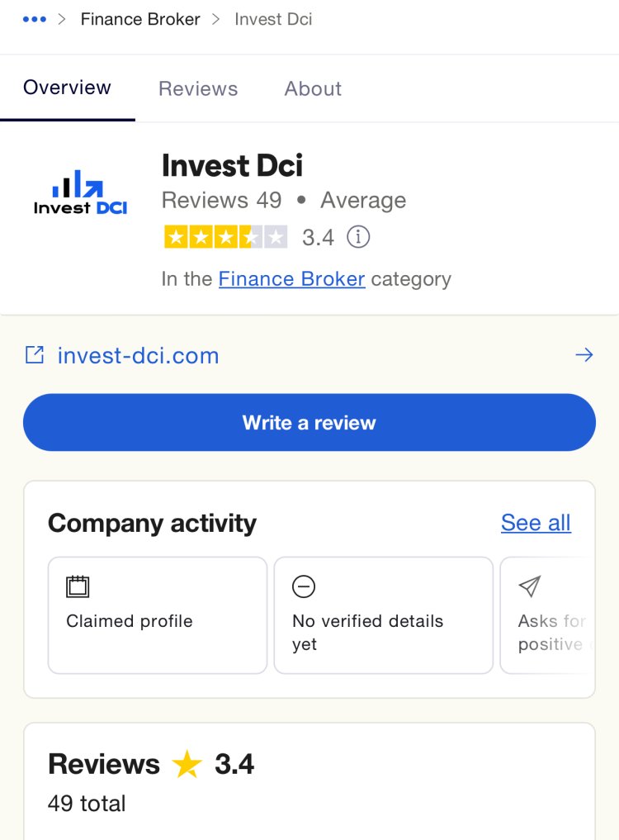This screenshot has height=840, width=619.
Task: Click the right arrow next to invest-dci.com
Action: pos(584,354)
